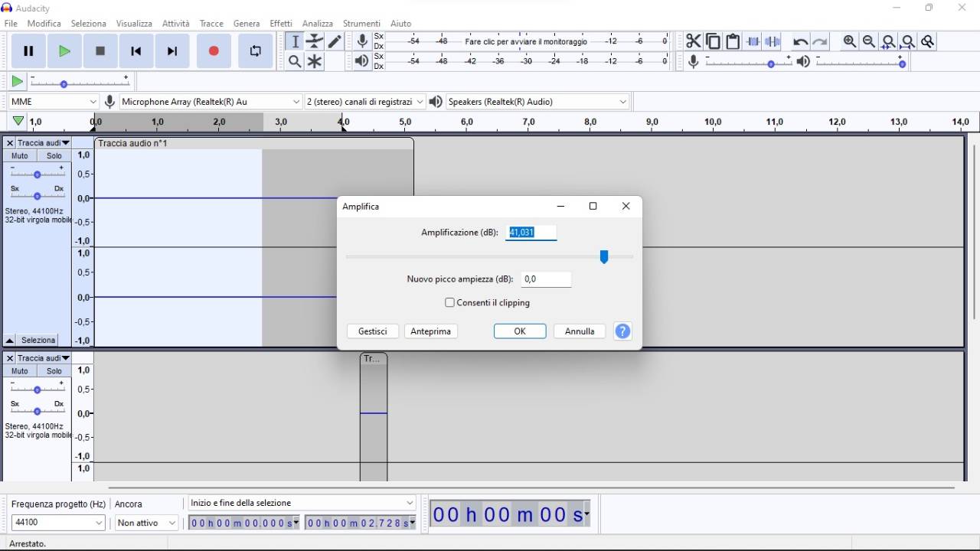980x551 pixels.
Task: Click the red Record button
Action: tap(214, 51)
